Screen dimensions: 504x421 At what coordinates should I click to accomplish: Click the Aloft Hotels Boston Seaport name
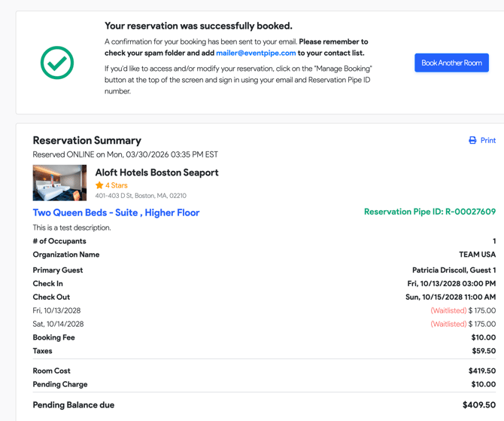click(156, 172)
